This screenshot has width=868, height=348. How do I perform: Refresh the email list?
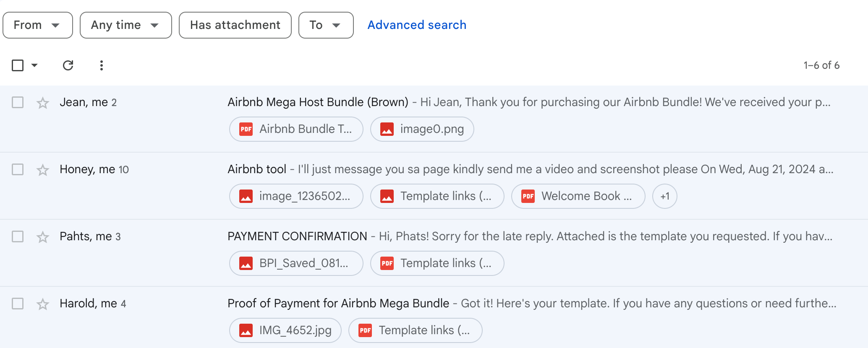tap(68, 65)
